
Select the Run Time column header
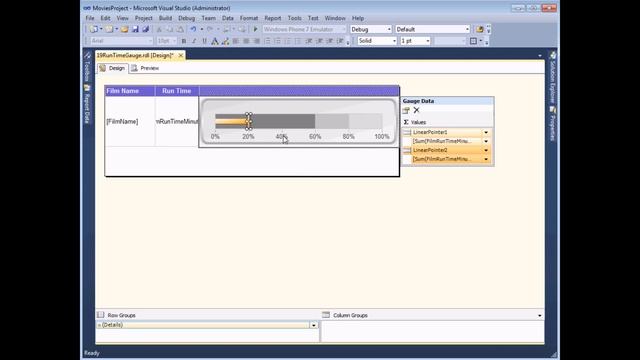[177, 91]
